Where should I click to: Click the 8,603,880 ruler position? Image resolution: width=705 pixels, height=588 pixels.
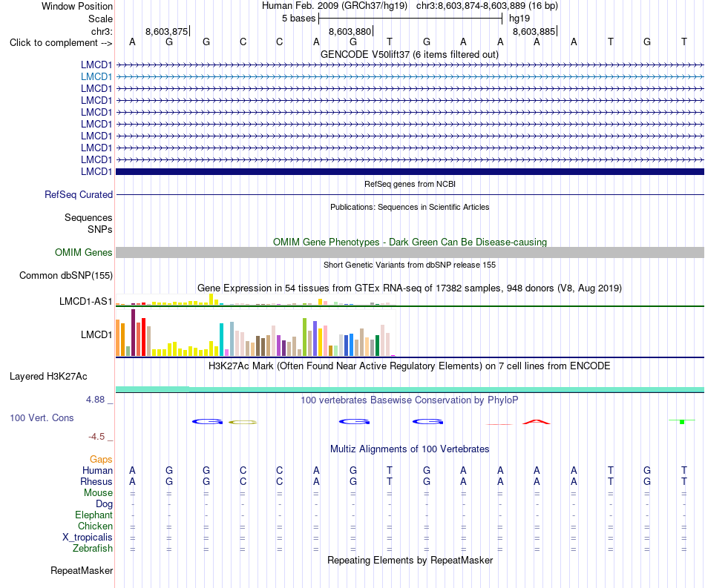[350, 31]
